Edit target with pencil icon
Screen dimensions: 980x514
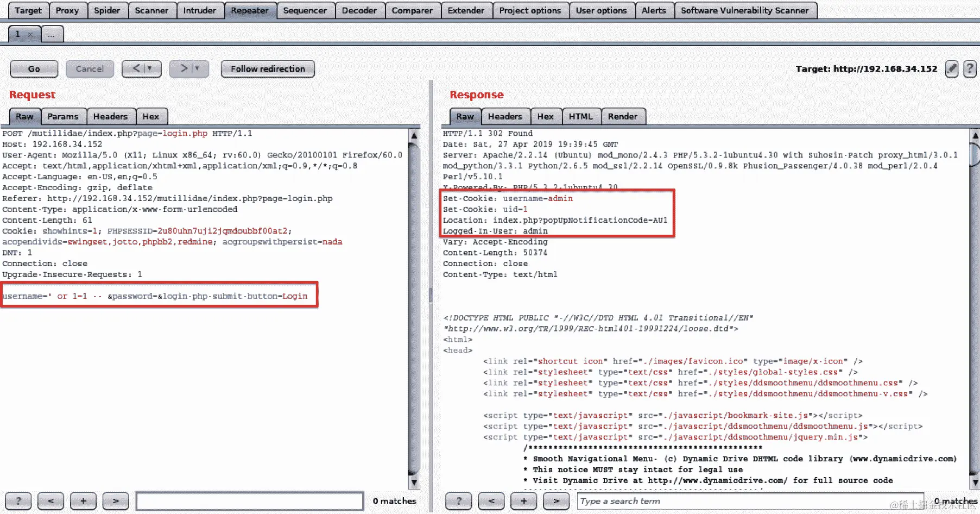(x=952, y=68)
